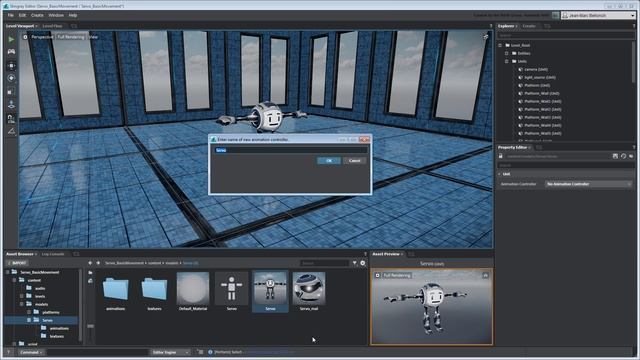Open the Animation Controller dropdown
Screen dimensions: 640x360
click(x=589, y=184)
